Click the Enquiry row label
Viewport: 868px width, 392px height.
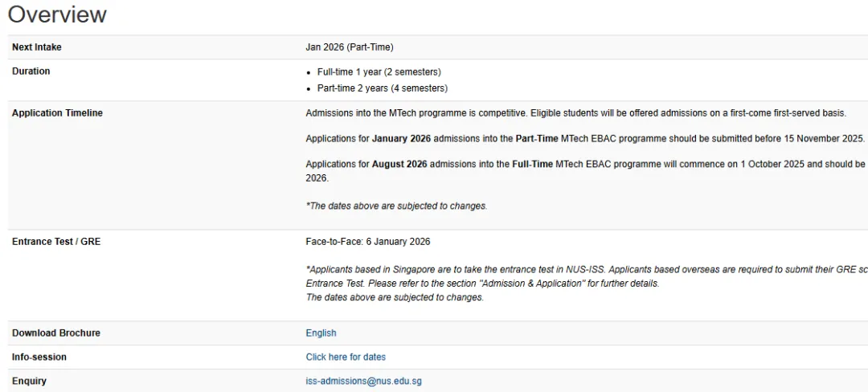29,381
